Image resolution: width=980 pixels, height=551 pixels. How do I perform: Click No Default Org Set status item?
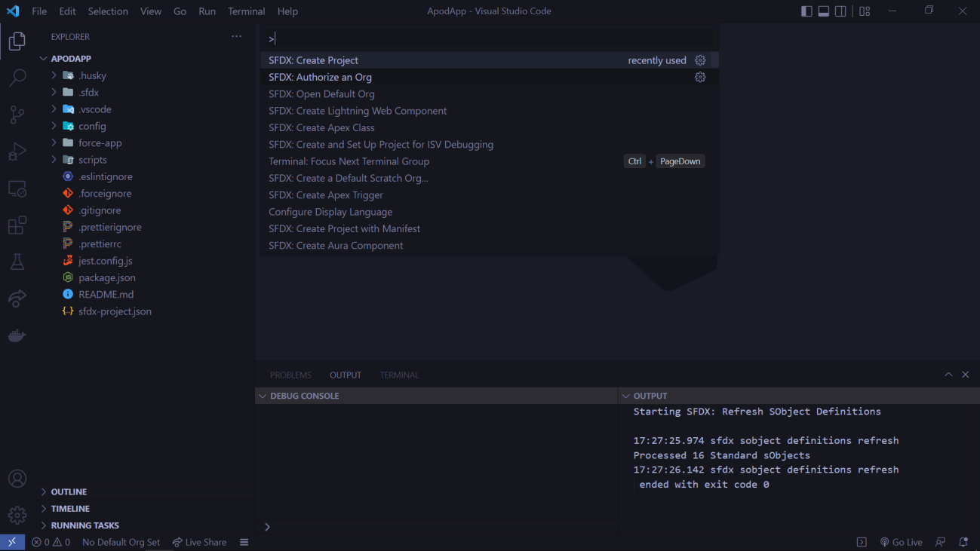coord(121,542)
